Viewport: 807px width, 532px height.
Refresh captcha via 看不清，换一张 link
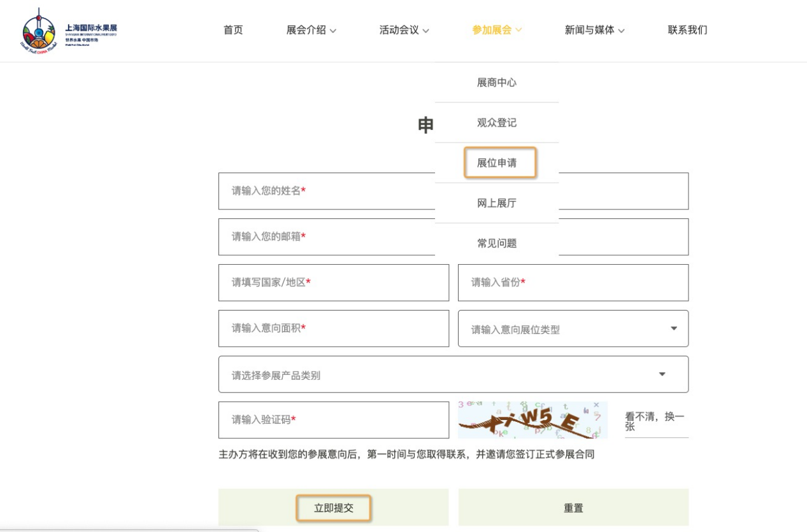(655, 421)
